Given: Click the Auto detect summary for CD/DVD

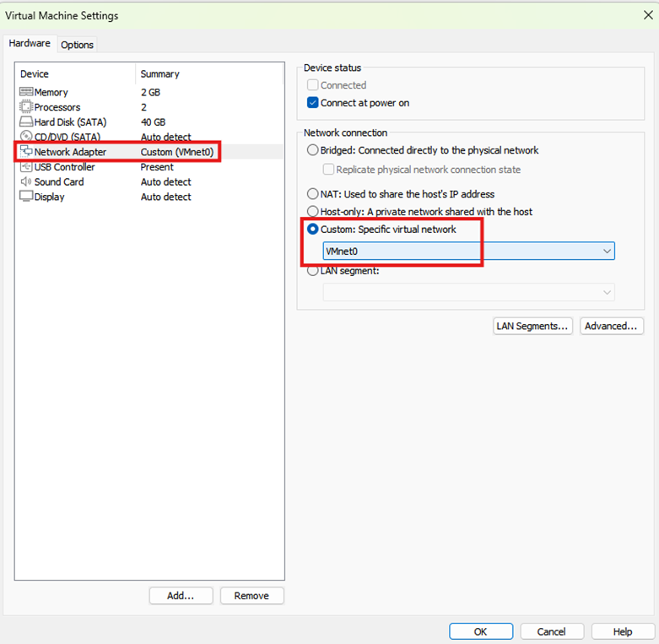Looking at the screenshot, I should [166, 137].
